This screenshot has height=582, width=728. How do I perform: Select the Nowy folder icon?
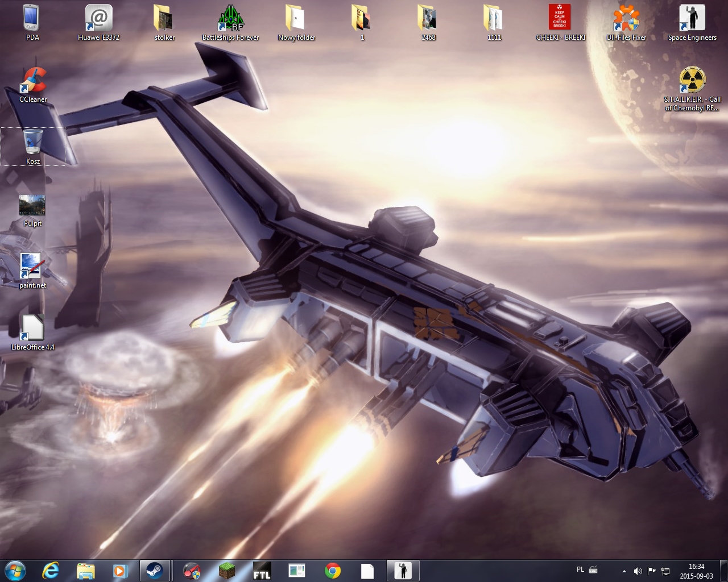(296, 23)
